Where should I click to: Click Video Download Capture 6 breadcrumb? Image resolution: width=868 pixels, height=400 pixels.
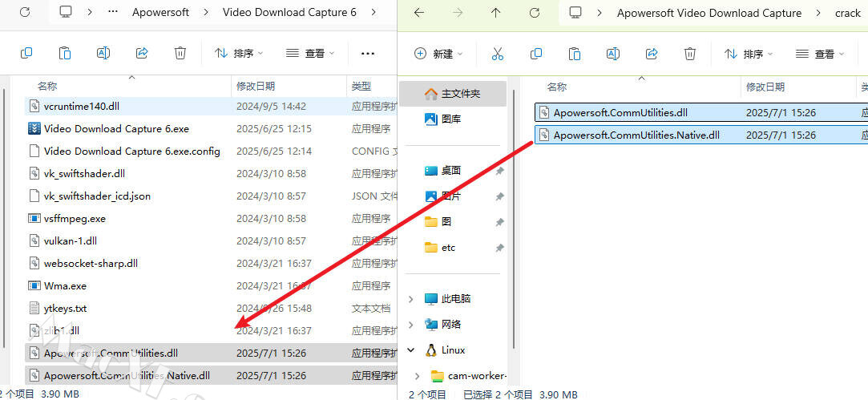[x=289, y=12]
